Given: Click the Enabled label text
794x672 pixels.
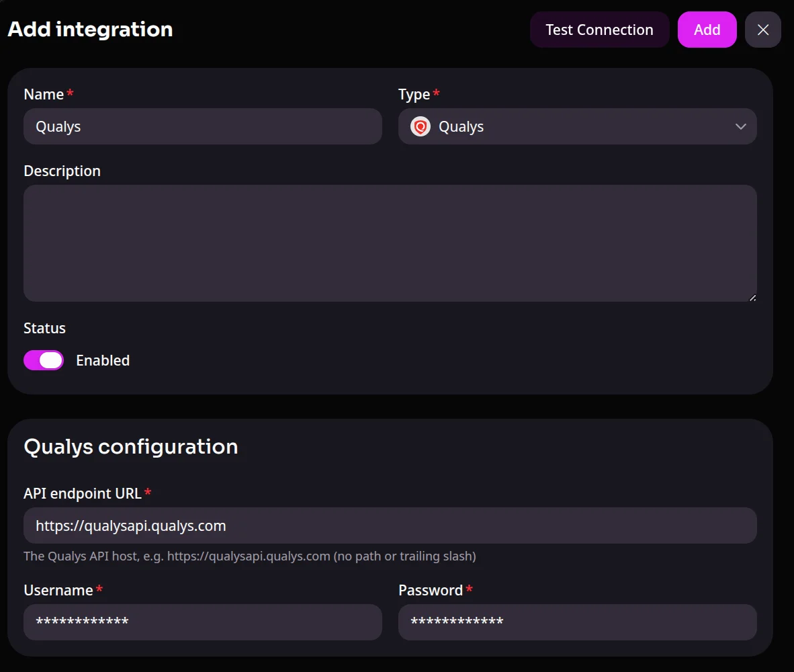Looking at the screenshot, I should [x=103, y=361].
